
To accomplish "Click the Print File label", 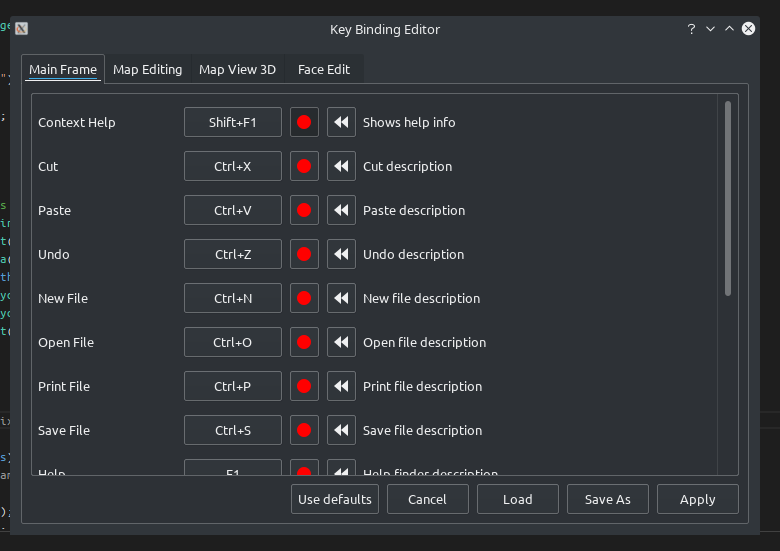I will pyautogui.click(x=64, y=386).
